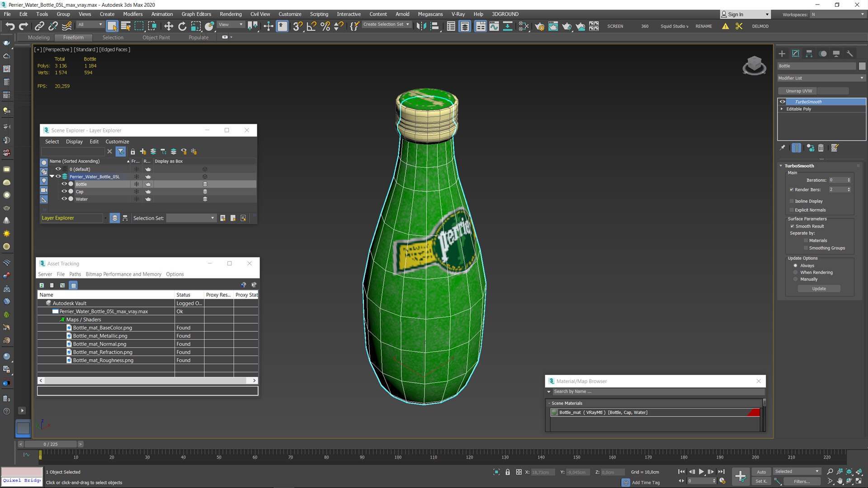
Task: Click the Sign In button
Action: point(745,14)
